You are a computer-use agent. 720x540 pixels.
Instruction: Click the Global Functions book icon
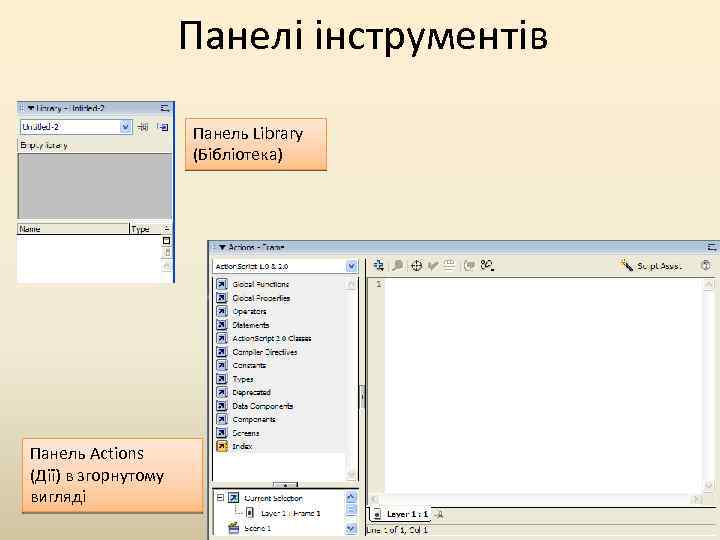tap(222, 284)
